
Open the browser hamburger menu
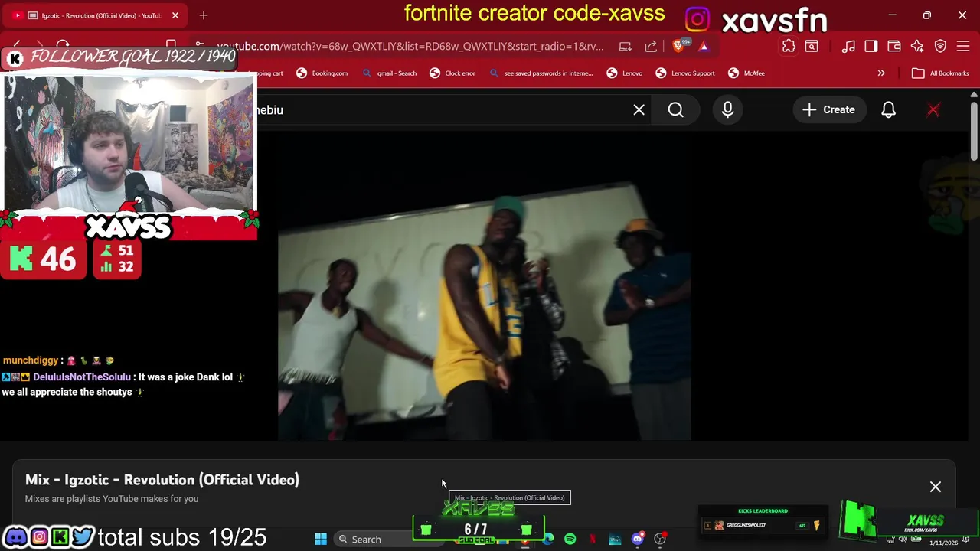[964, 47]
